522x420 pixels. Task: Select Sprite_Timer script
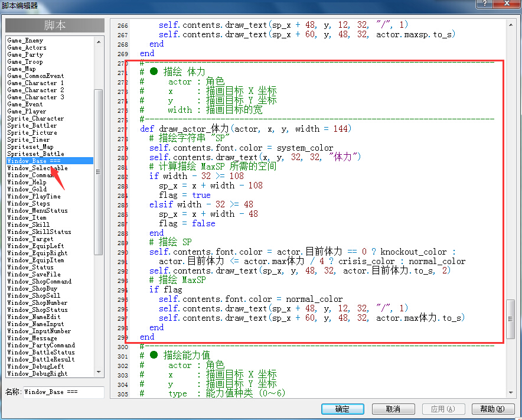coord(28,139)
